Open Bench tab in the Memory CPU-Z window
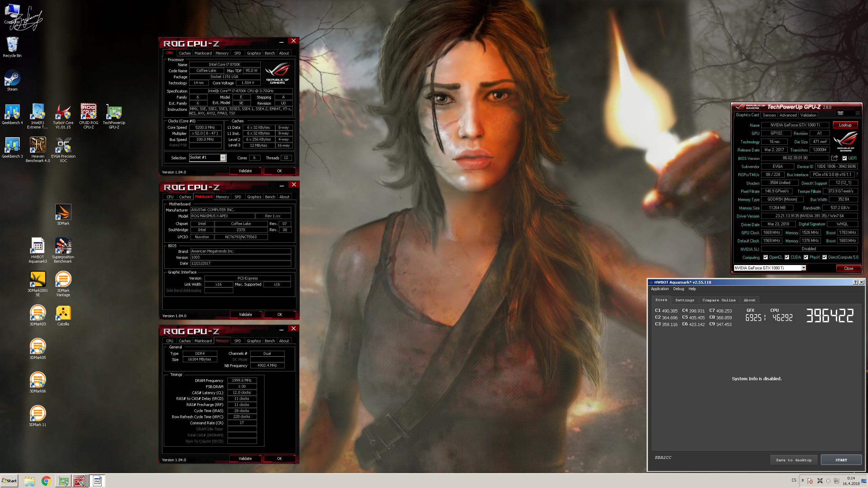 (270, 341)
